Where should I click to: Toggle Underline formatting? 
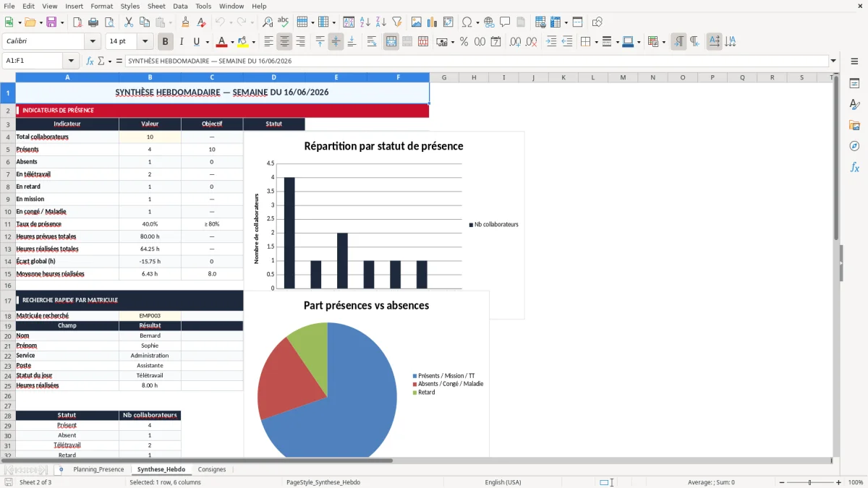[x=196, y=42]
